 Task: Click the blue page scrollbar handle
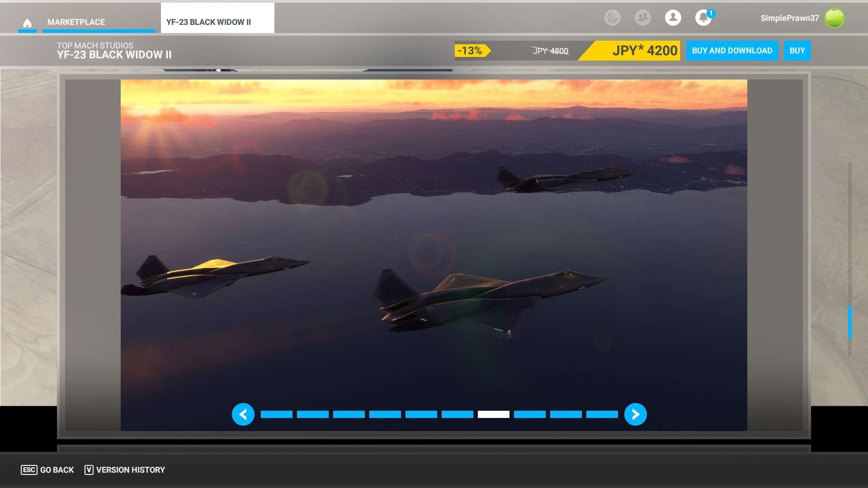pyautogui.click(x=849, y=322)
